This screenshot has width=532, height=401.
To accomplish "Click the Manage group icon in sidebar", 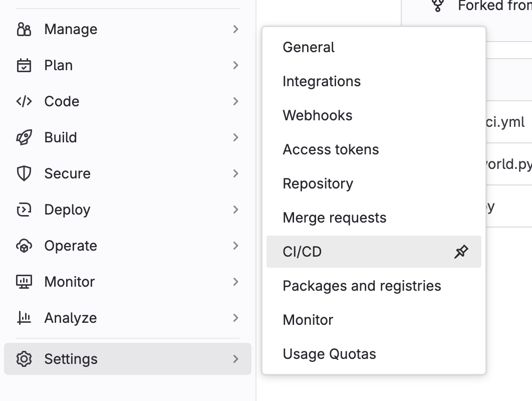I will [24, 30].
